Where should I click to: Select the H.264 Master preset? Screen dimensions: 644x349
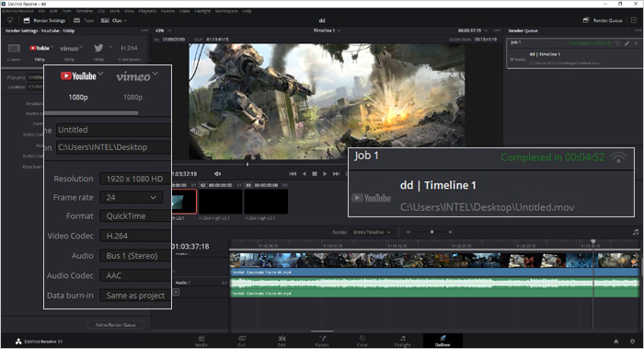click(x=129, y=52)
